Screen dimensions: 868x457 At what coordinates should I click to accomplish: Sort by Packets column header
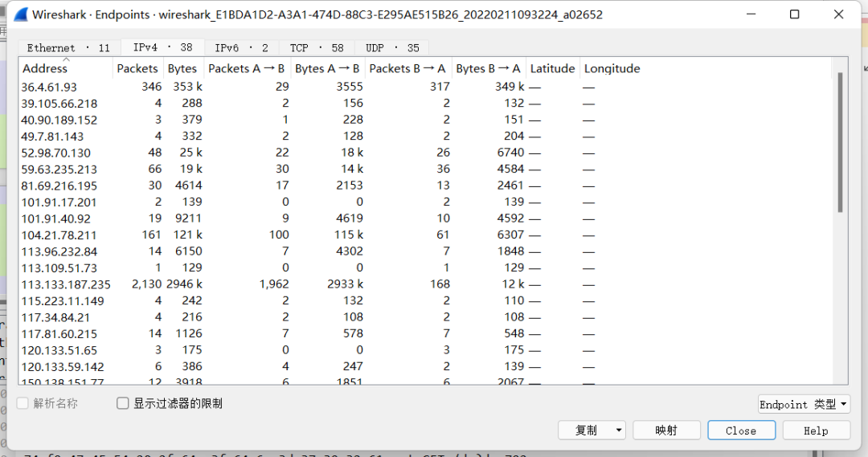[137, 68]
